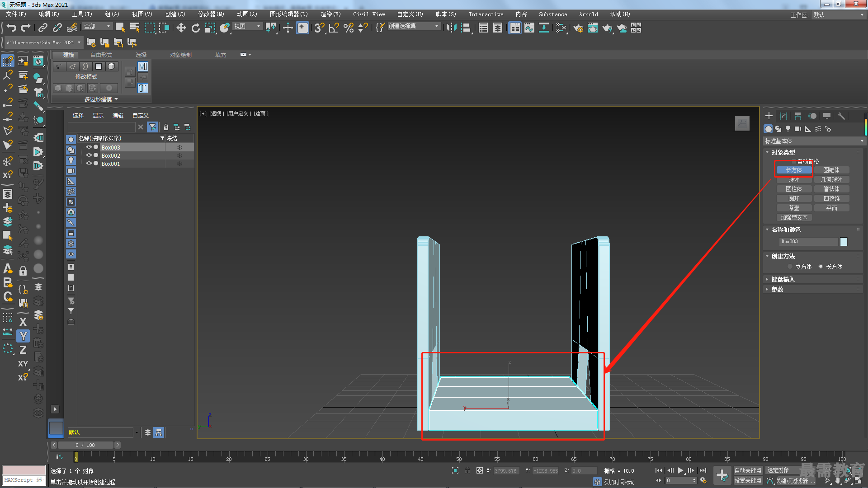Choose the Select and Scale tool
Screen dimensions: 868x488
tap(210, 28)
